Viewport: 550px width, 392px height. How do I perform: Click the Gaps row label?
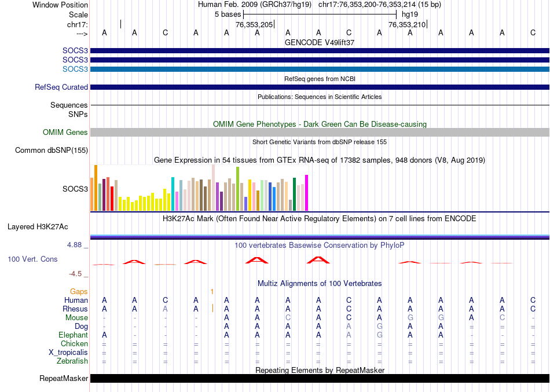click(x=79, y=292)
